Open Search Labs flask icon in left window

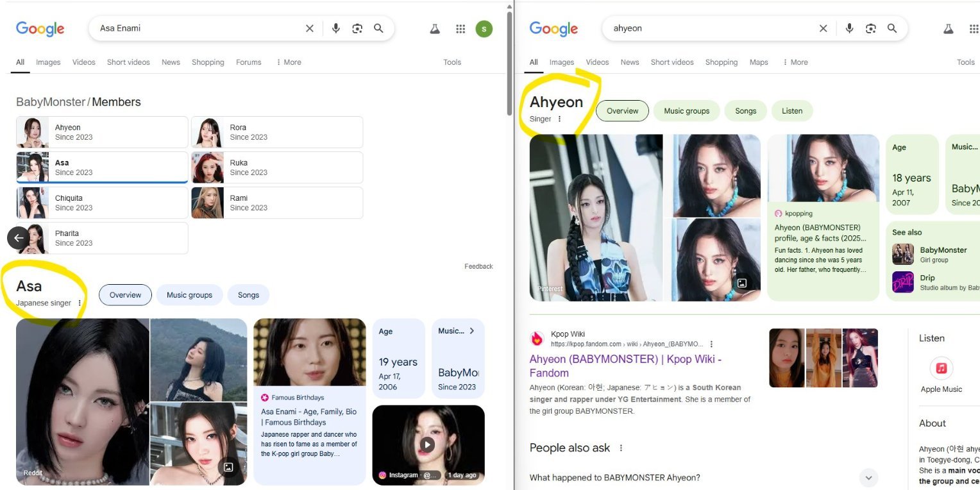tap(435, 29)
